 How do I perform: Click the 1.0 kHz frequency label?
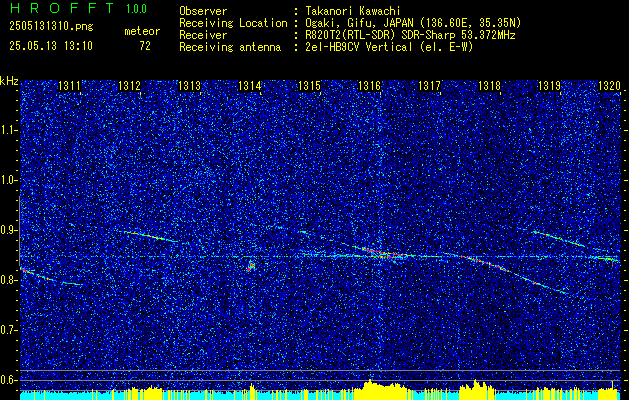8,181
